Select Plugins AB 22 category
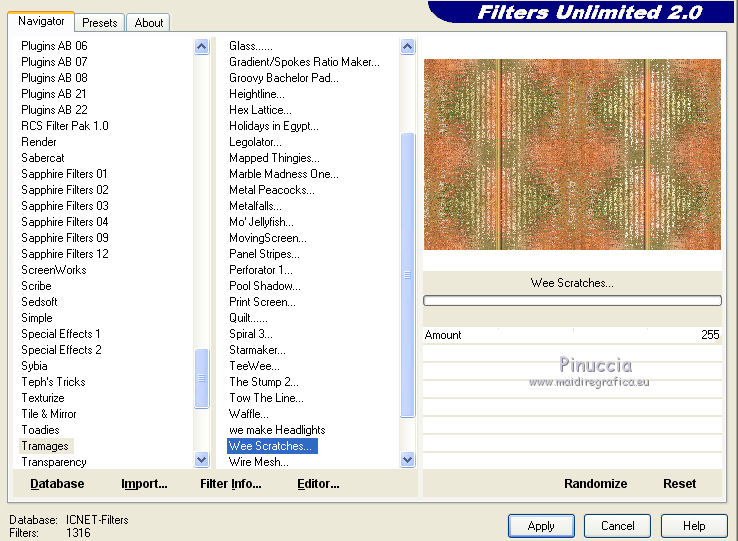The width and height of the screenshot is (738, 541). (x=54, y=110)
